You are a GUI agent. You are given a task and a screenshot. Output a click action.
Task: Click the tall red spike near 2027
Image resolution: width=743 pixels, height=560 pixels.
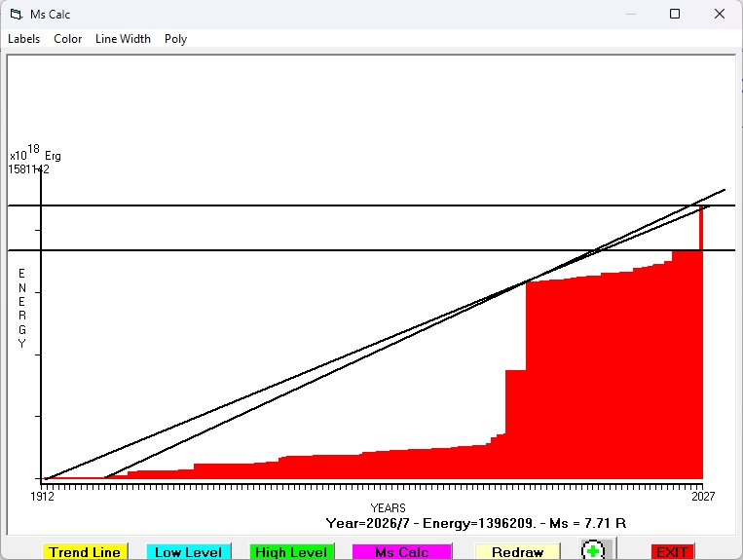(x=701, y=228)
